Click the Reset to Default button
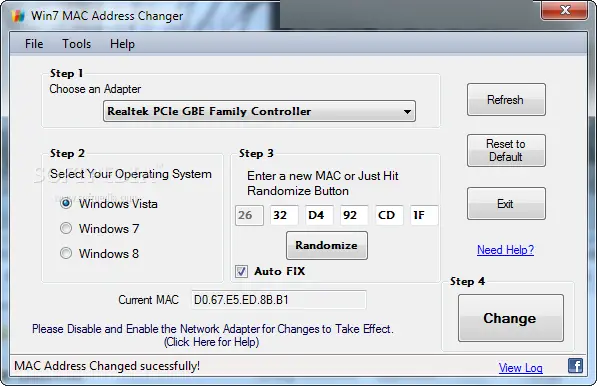Viewport: 597px width, 386px height. 506,150
